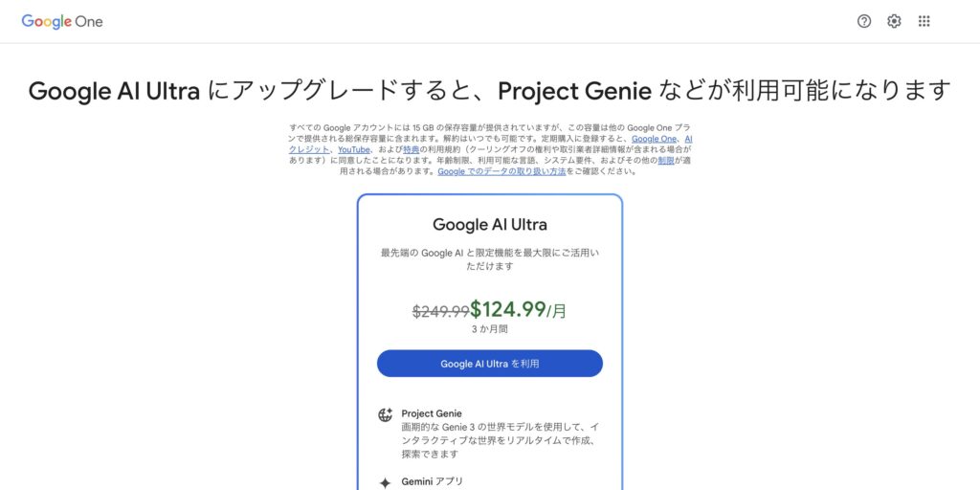Click the 3 か月間 duration text
The height and width of the screenshot is (490, 980).
490,329
